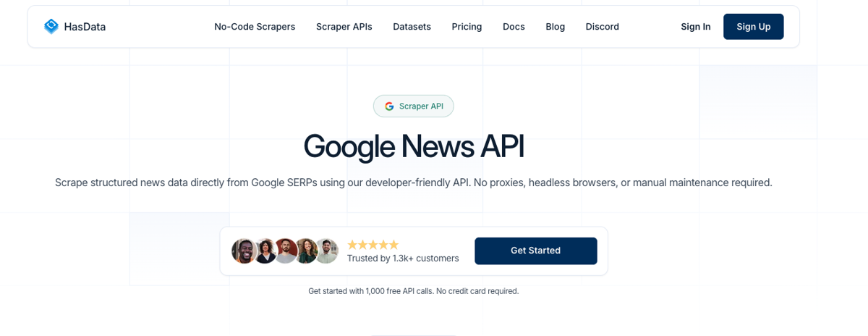Click Sign In

(696, 27)
